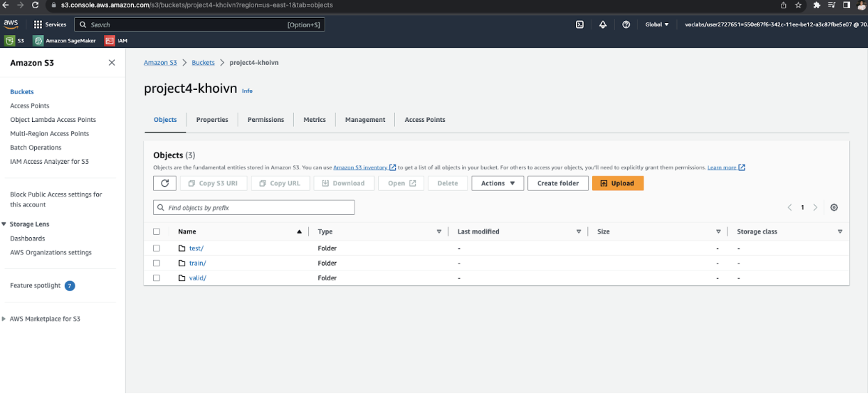Go to next page of objects
The height and width of the screenshot is (396, 868).
[x=815, y=207]
